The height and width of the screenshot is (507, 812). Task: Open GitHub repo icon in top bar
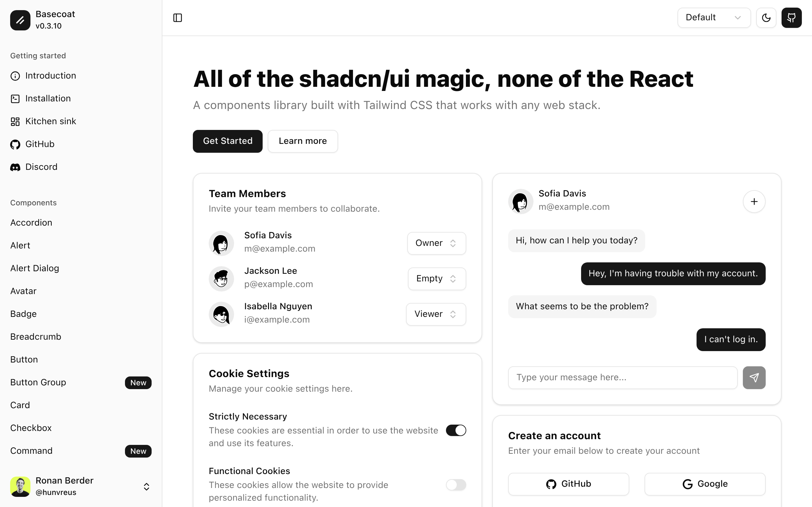791,18
